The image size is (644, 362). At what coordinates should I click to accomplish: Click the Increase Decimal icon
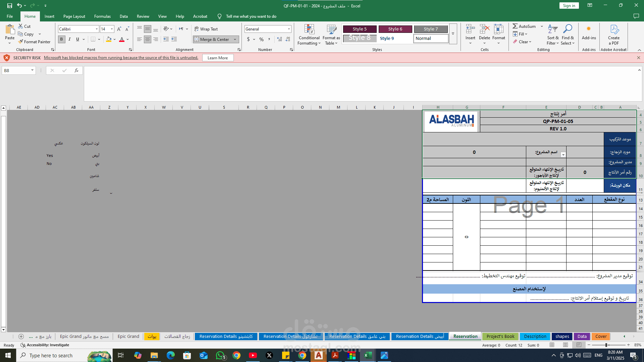[279, 39]
